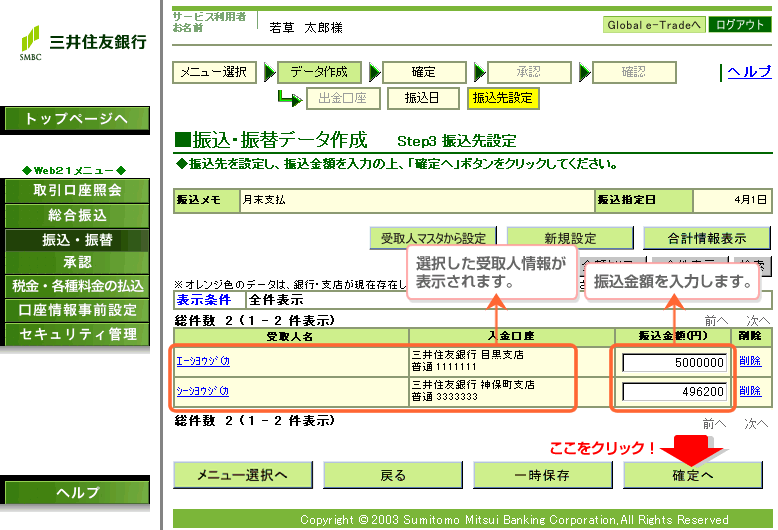Screen dimensions: 778x530
Task: Click 4月1日 transfer date value
Action: pyautogui.click(x=750, y=200)
